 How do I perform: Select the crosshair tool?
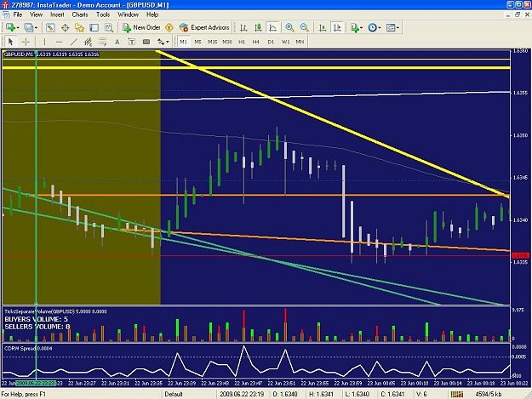pos(26,42)
